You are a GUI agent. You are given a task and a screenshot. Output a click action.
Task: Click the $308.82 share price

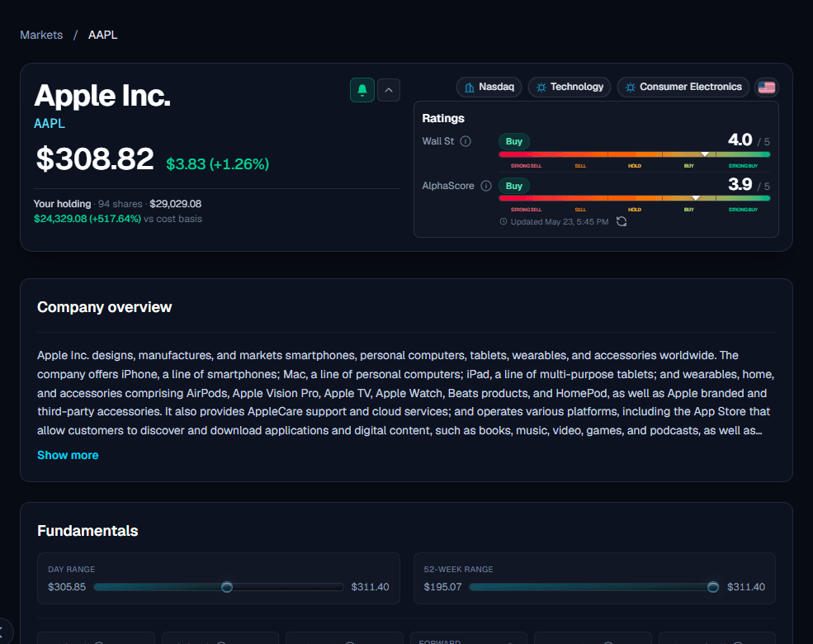coord(95,159)
